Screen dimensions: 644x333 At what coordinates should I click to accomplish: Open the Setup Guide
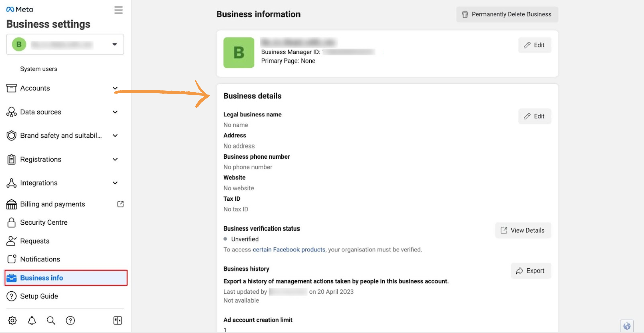[x=39, y=296]
